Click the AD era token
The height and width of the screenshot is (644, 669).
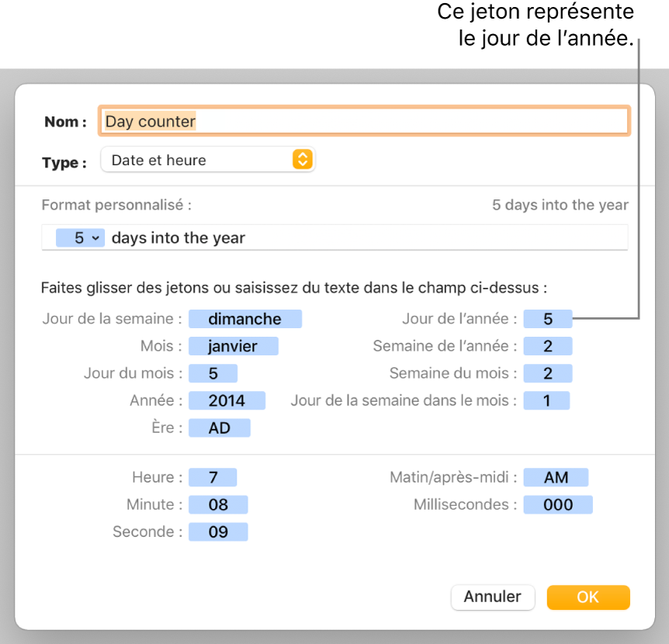[x=220, y=428]
